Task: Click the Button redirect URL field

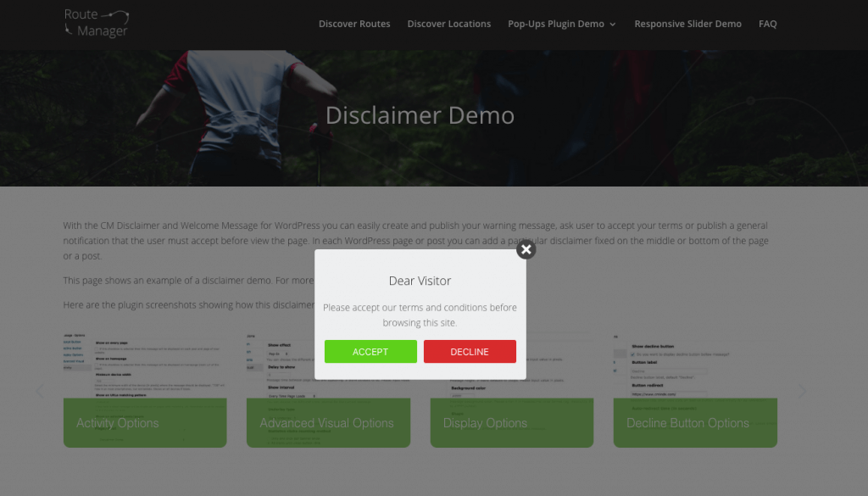Action: [669, 394]
